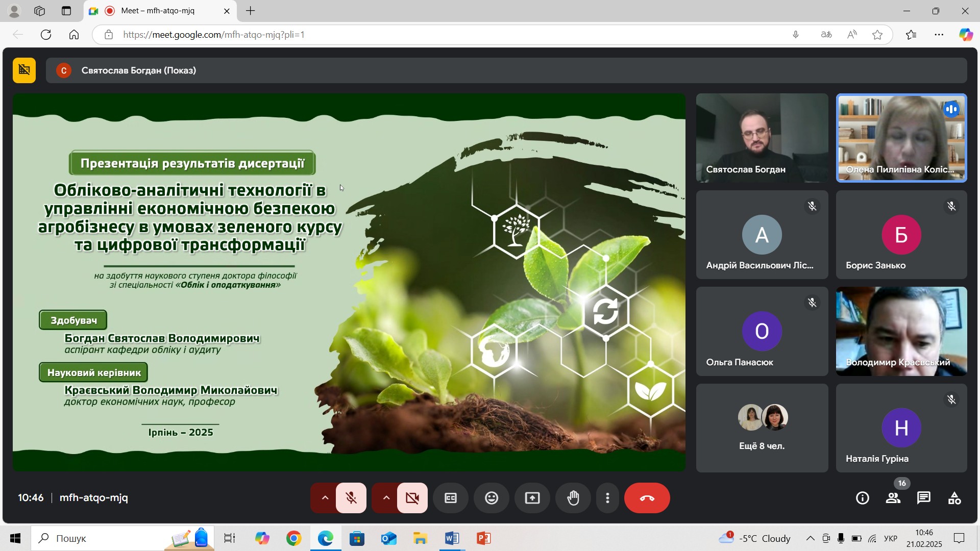
Task: Open Outlook from taskbar
Action: click(x=388, y=538)
